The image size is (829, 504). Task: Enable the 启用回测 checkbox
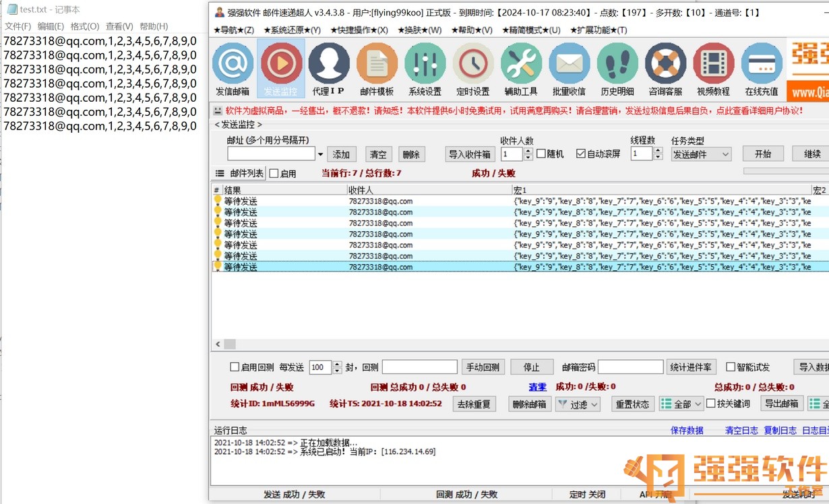coord(235,367)
